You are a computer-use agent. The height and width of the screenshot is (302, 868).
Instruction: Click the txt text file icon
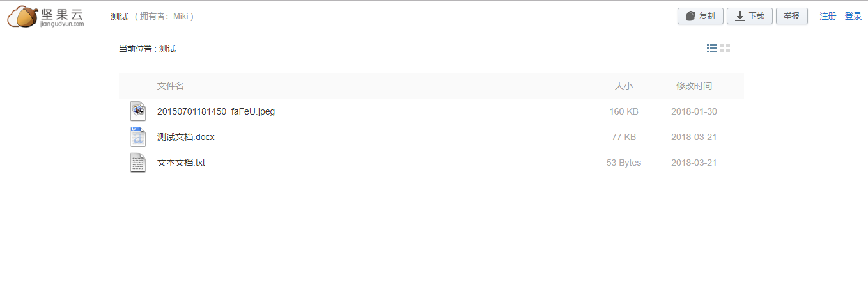click(x=137, y=163)
